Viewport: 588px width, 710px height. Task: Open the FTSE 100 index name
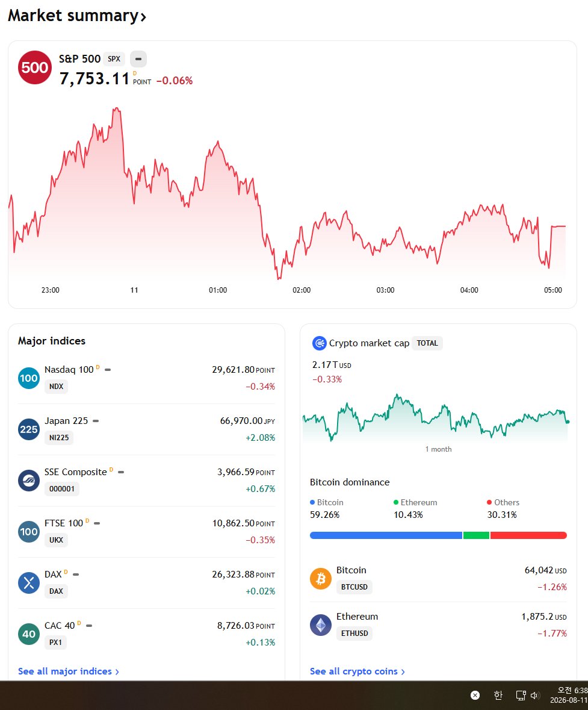[64, 523]
